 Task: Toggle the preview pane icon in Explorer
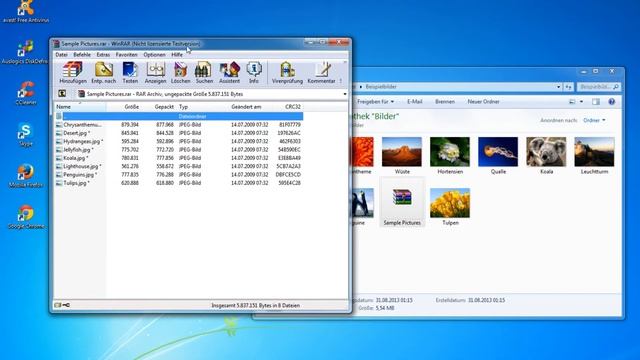tap(596, 102)
